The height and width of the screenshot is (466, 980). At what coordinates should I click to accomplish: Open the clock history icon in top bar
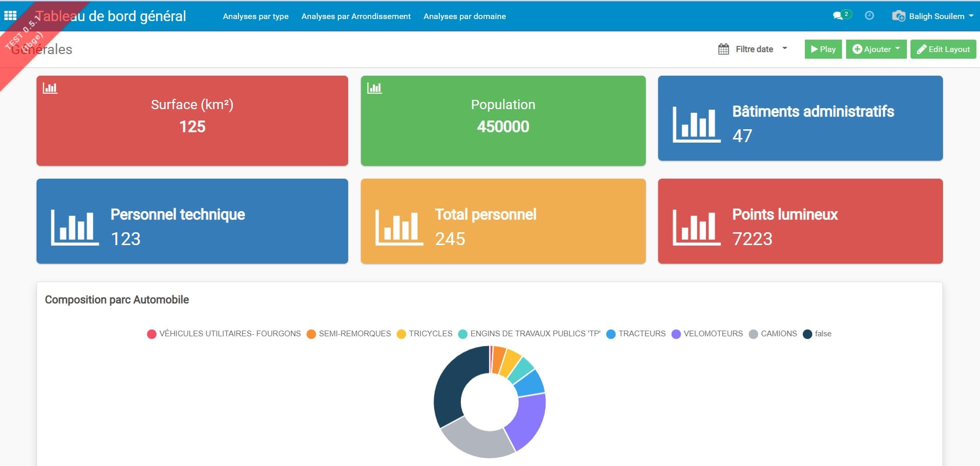(x=870, y=15)
